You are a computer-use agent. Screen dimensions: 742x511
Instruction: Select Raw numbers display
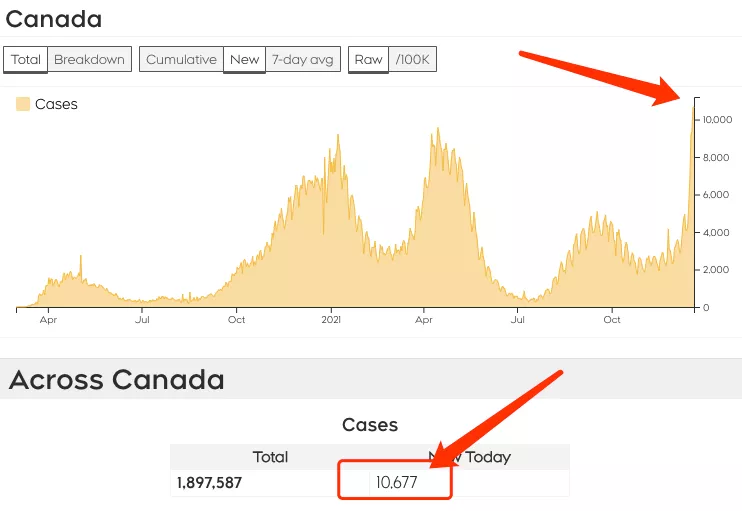tap(368, 59)
